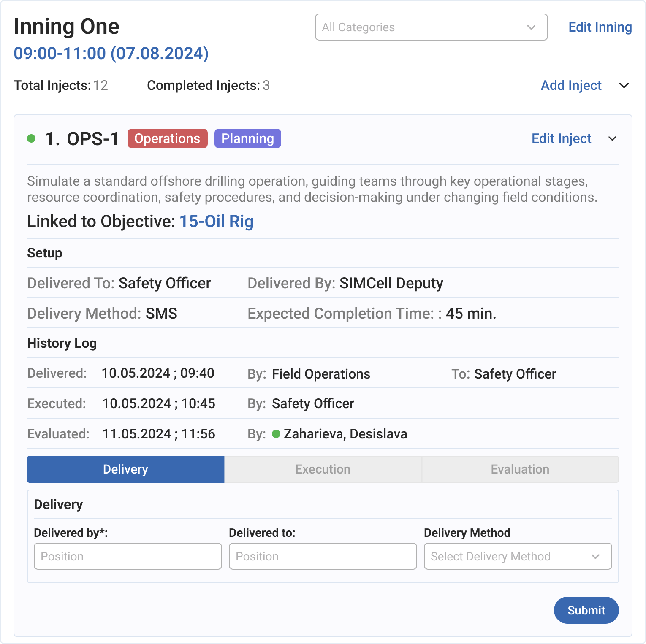Click the SIMCell Deputy value
646x644 pixels.
[391, 283]
